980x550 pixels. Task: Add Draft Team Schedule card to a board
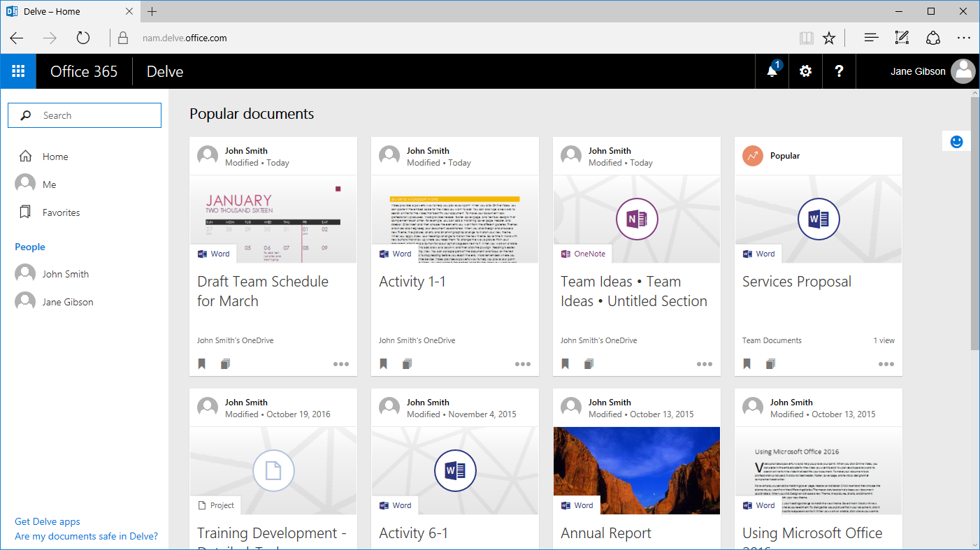tap(225, 363)
